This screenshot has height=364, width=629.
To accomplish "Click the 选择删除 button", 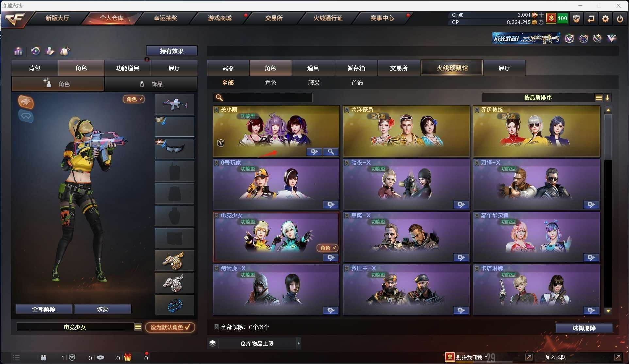I will [584, 328].
